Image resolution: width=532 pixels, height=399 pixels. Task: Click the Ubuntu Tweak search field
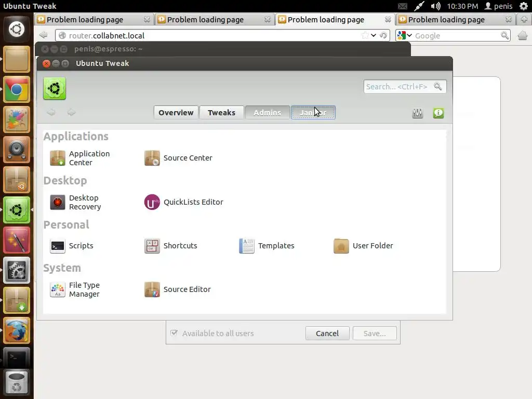405,87
